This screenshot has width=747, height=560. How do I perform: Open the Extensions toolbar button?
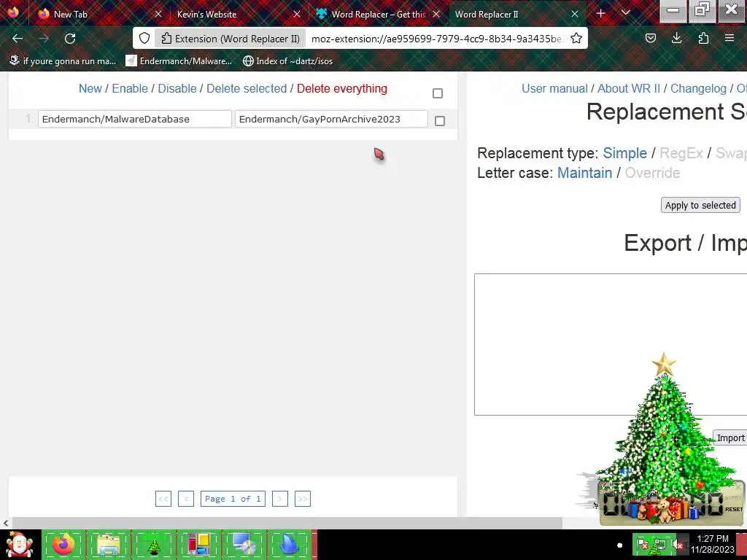pos(703,39)
